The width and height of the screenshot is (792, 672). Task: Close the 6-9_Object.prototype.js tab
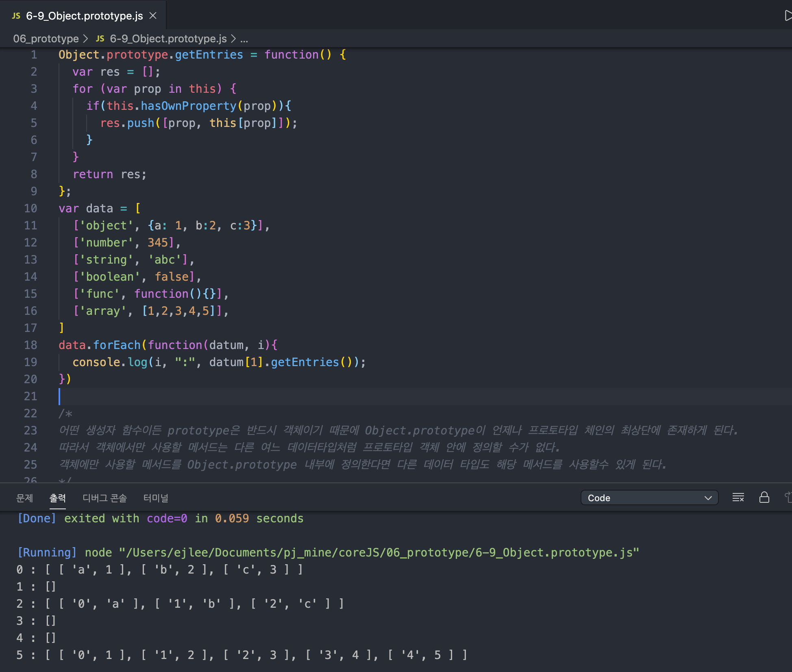(x=153, y=16)
